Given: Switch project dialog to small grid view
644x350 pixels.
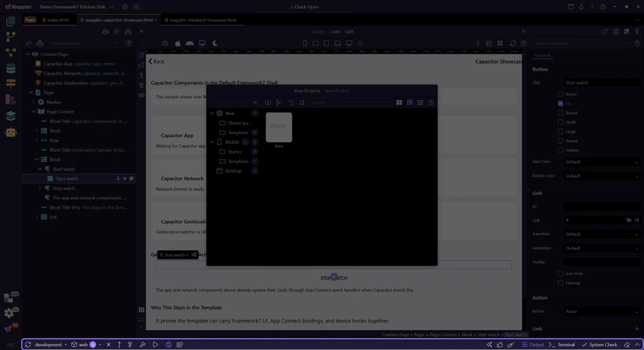Looking at the screenshot, I should coord(409,102).
